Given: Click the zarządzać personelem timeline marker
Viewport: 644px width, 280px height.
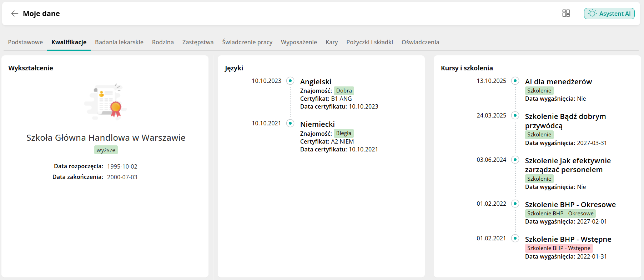Looking at the screenshot, I should point(515,160).
